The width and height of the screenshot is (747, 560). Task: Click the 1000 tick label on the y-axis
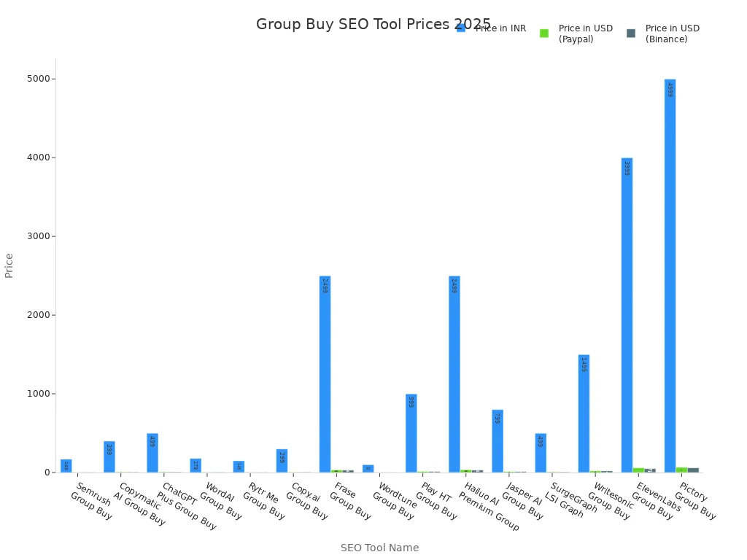[39, 394]
